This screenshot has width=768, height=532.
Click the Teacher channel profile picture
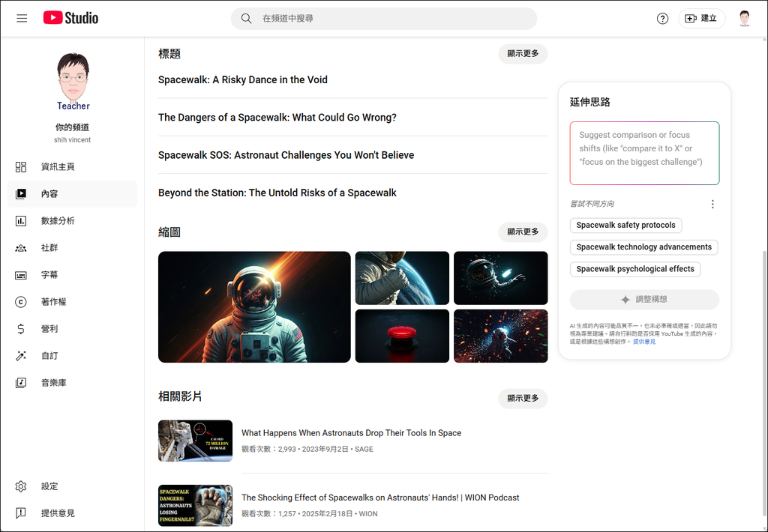coord(73,81)
